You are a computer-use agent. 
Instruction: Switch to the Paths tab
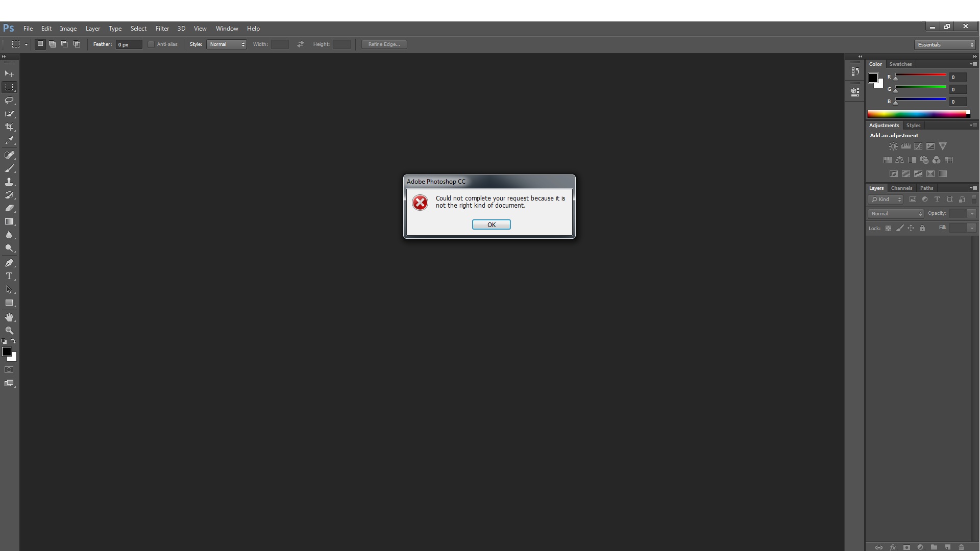pyautogui.click(x=926, y=188)
